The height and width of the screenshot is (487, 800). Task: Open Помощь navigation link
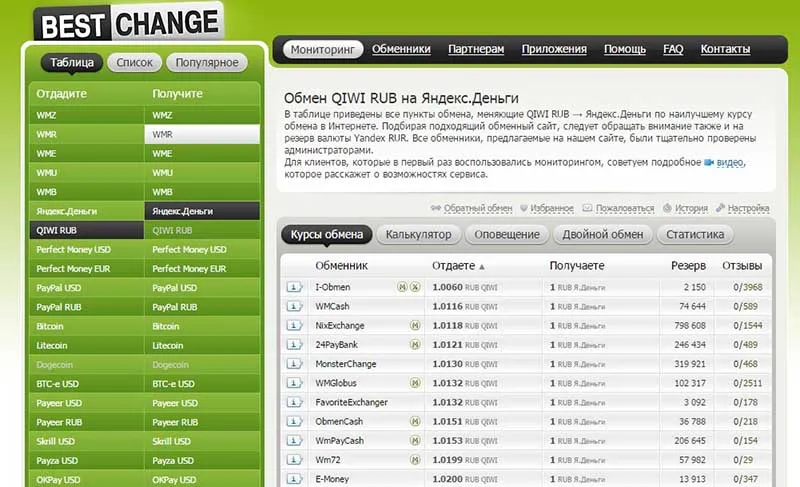tap(625, 49)
